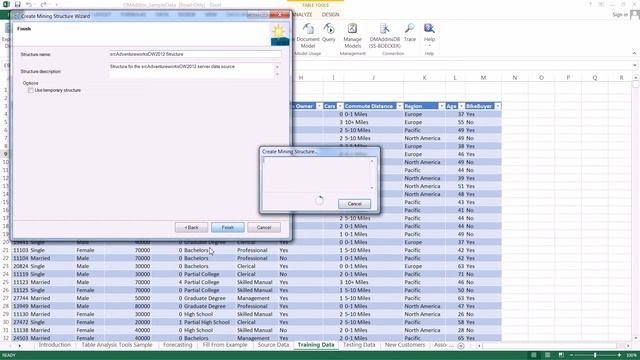Open the Forecasting sheet tab

coord(178,345)
